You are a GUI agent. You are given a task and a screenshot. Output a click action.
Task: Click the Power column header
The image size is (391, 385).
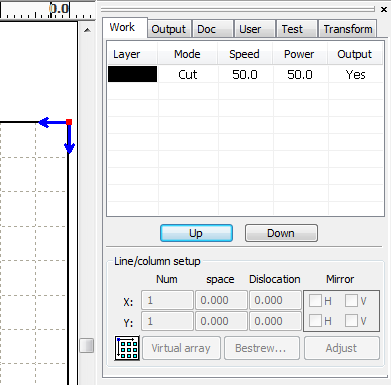pos(300,54)
